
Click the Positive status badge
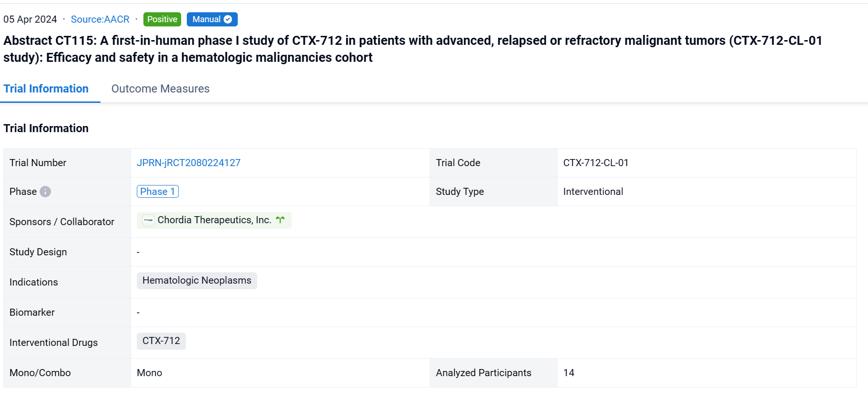162,19
